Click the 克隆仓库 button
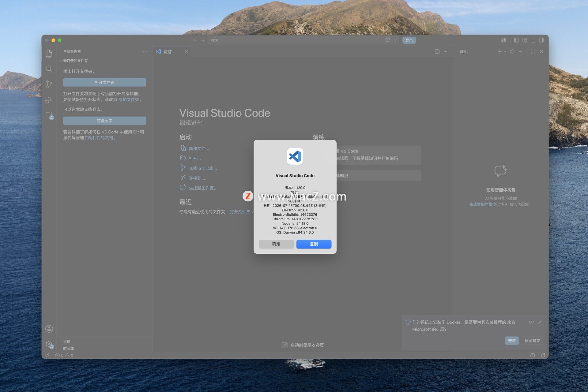 (104, 121)
